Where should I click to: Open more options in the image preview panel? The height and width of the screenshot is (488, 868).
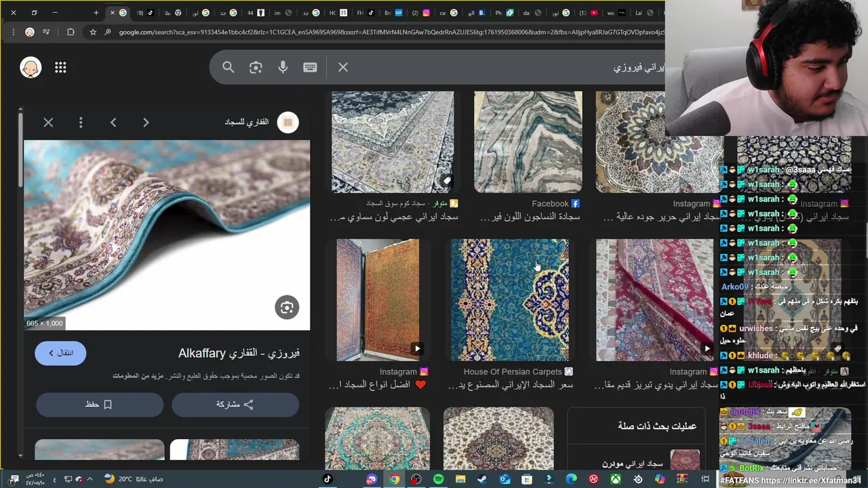(x=81, y=123)
